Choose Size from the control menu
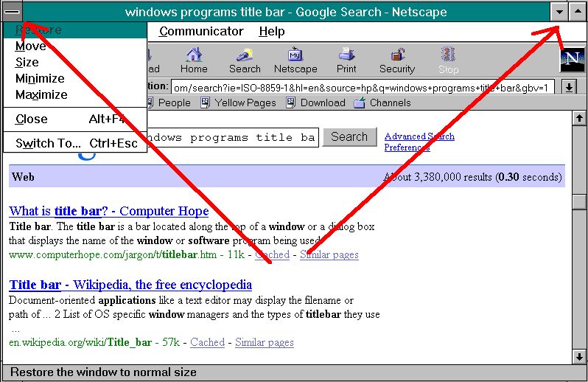 click(74, 62)
